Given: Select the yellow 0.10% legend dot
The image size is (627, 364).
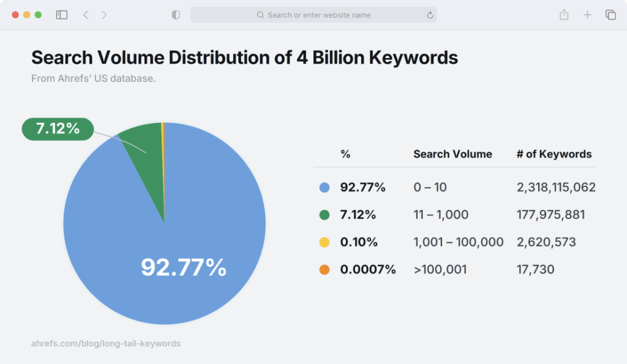Looking at the screenshot, I should pyautogui.click(x=325, y=242).
